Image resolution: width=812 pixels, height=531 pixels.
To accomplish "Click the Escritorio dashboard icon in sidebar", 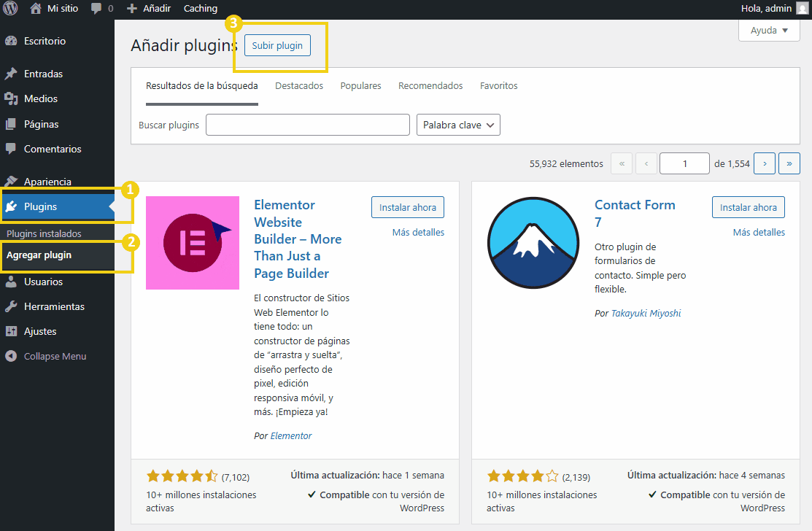I will click(x=11, y=41).
